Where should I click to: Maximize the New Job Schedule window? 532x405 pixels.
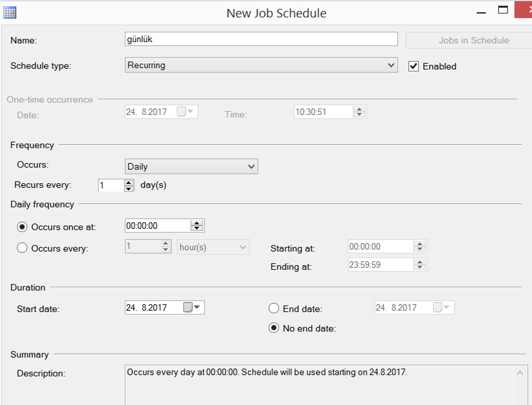click(503, 10)
